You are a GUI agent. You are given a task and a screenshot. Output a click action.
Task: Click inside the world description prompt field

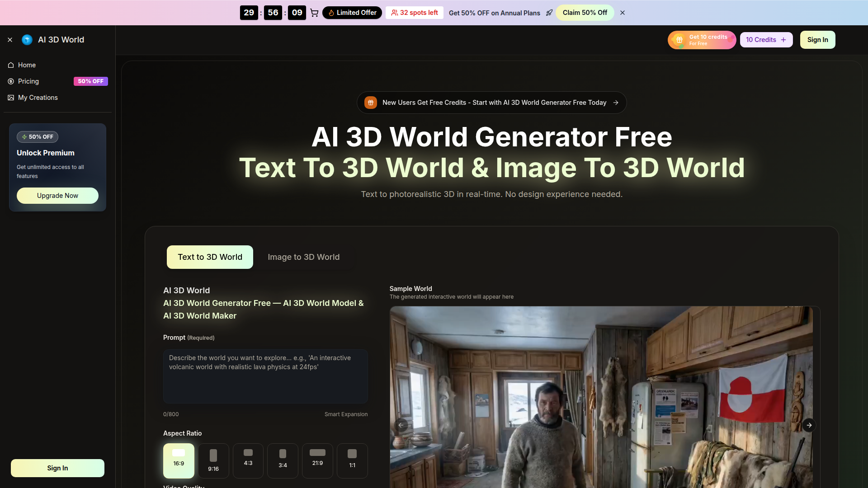265,376
